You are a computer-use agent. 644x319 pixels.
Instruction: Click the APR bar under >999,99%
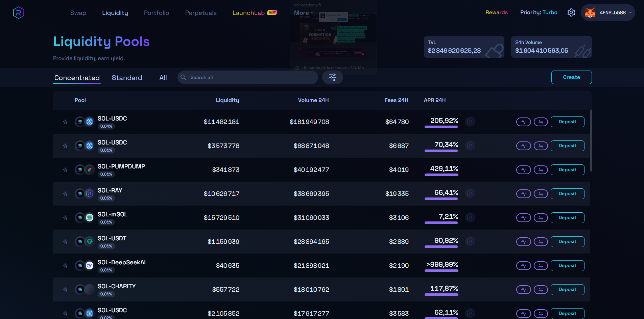click(x=442, y=271)
